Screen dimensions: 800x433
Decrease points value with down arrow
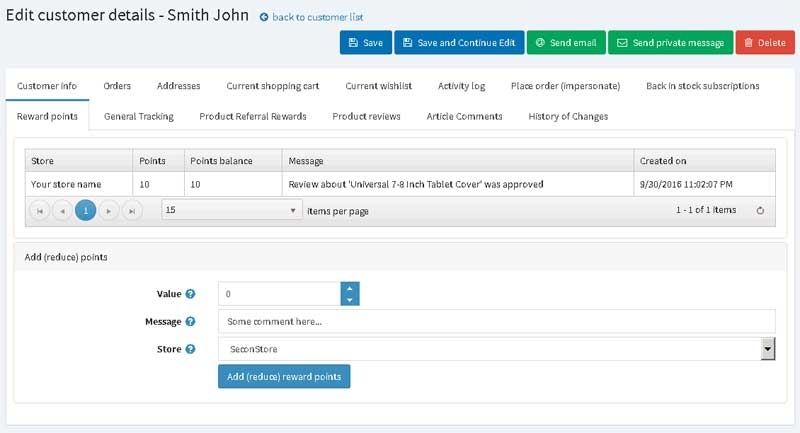click(x=350, y=300)
